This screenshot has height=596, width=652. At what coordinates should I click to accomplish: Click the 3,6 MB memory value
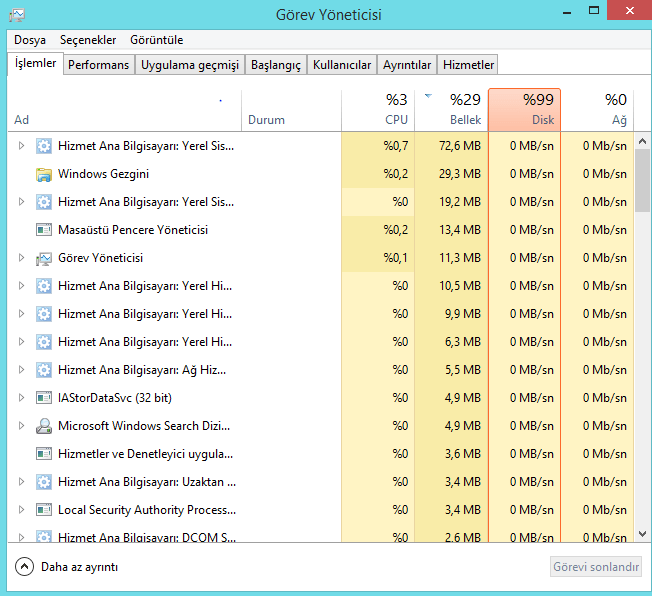[x=463, y=454]
